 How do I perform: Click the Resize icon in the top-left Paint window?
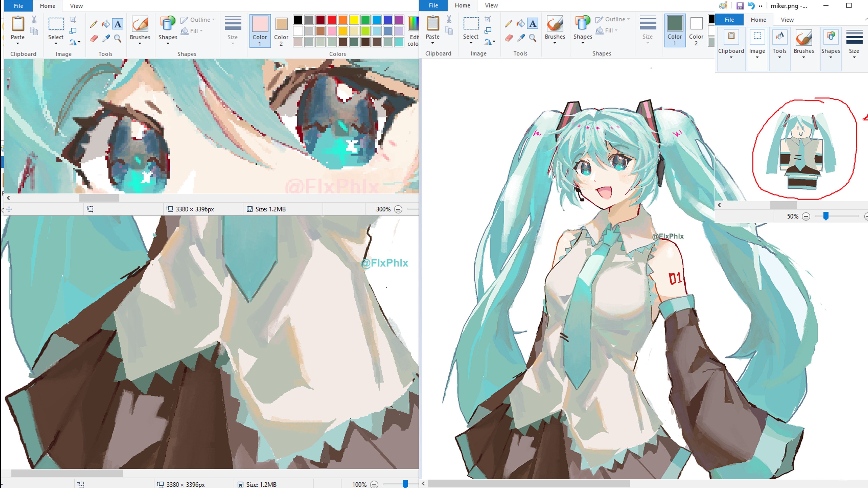(73, 31)
